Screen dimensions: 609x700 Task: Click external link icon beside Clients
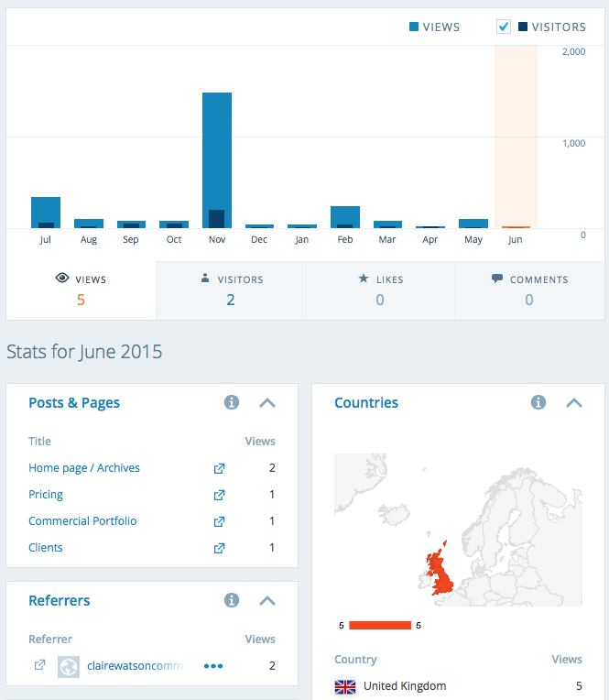(x=219, y=548)
